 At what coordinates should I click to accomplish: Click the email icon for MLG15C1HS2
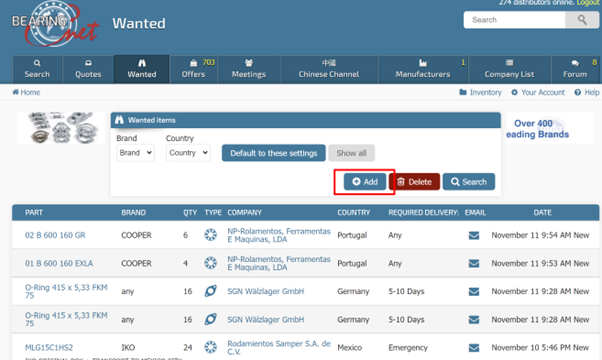coord(474,348)
